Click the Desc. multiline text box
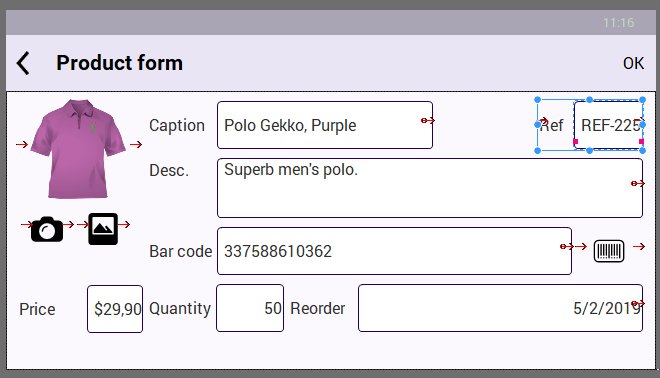 pos(430,188)
